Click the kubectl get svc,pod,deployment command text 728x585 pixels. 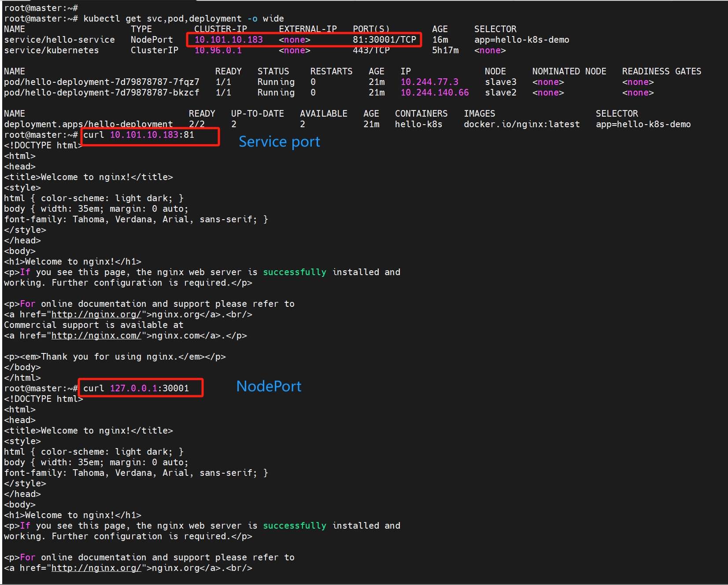(183, 18)
